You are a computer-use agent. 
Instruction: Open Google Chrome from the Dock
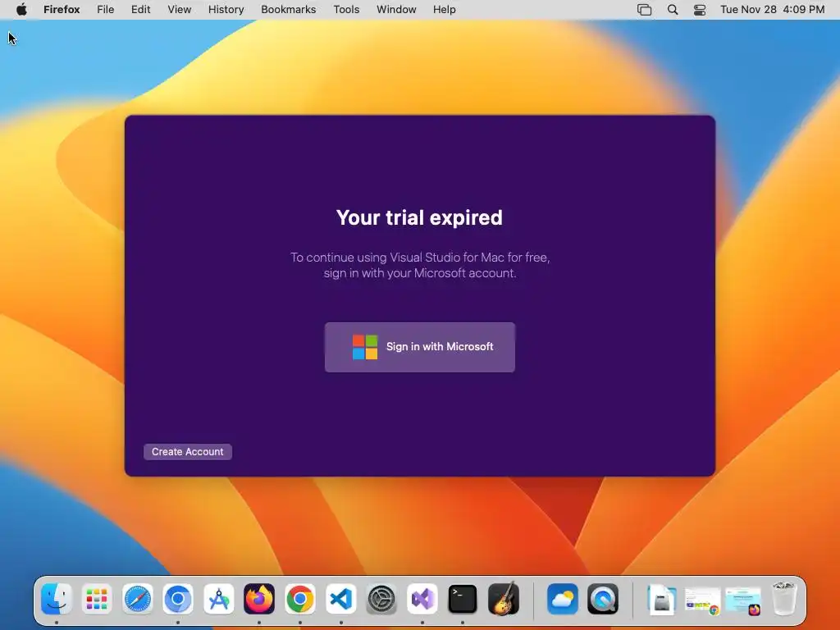(300, 598)
